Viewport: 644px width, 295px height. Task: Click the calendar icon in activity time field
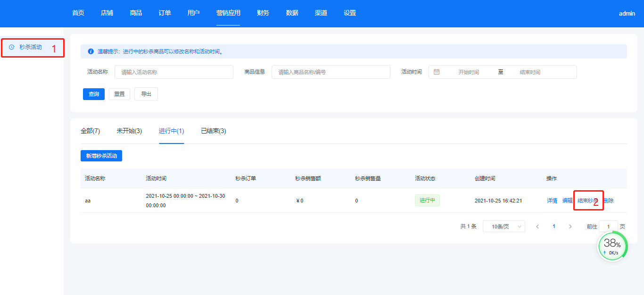(x=437, y=72)
